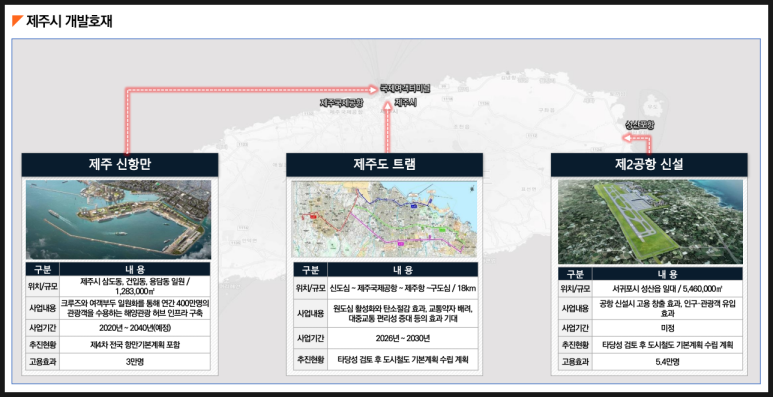Click '추진현황' label in 제2공항 신설 table
This screenshot has height=397, width=773.
pyautogui.click(x=575, y=345)
